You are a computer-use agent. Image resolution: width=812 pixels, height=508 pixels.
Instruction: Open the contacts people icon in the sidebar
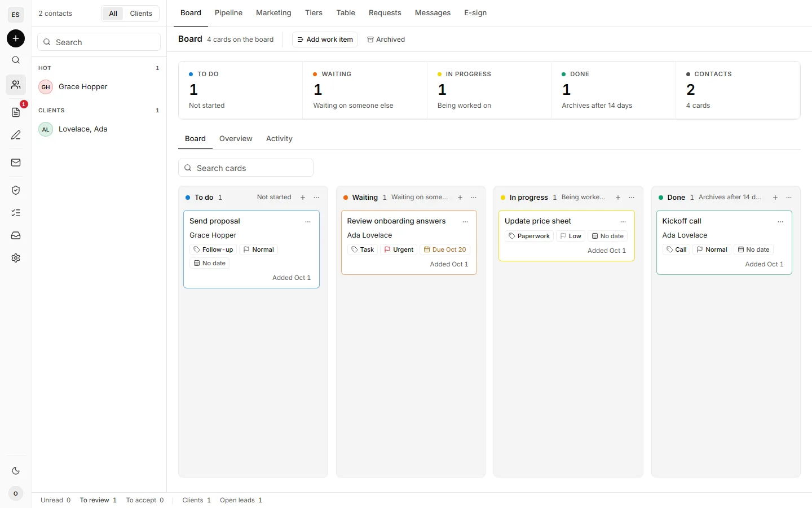coord(16,85)
